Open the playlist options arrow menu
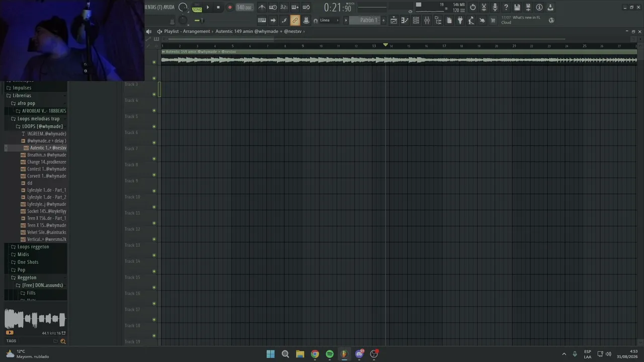Screen dimensions: 644x362 (x=159, y=31)
